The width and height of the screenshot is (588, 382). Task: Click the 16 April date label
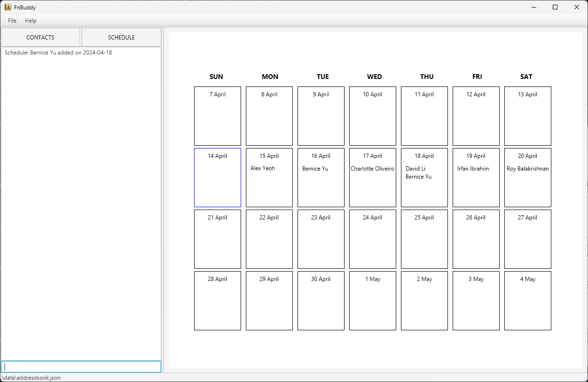321,156
